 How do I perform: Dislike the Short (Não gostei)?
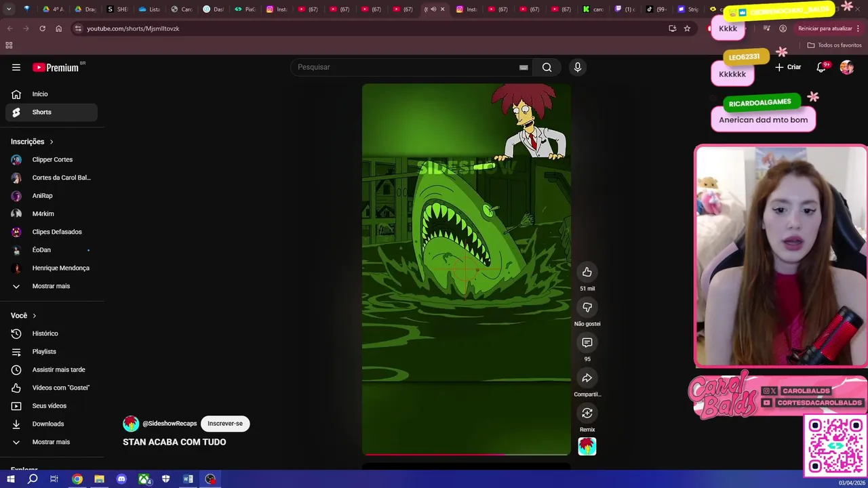[x=587, y=307]
